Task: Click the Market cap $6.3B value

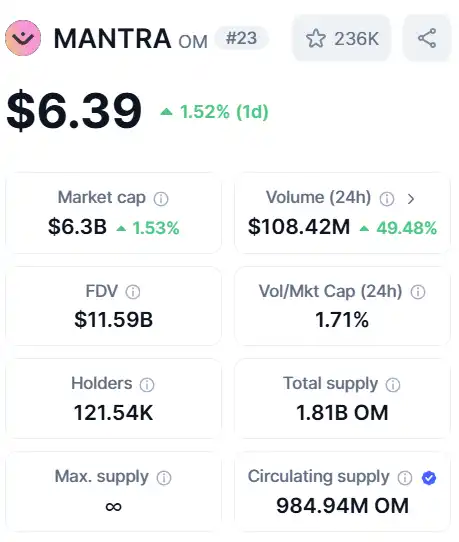Action: click(x=77, y=227)
